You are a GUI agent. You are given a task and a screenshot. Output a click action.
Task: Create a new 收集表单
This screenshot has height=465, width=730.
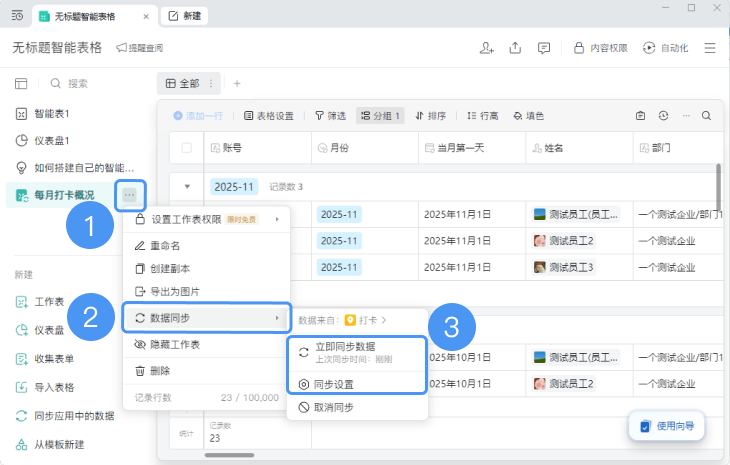tap(45, 359)
